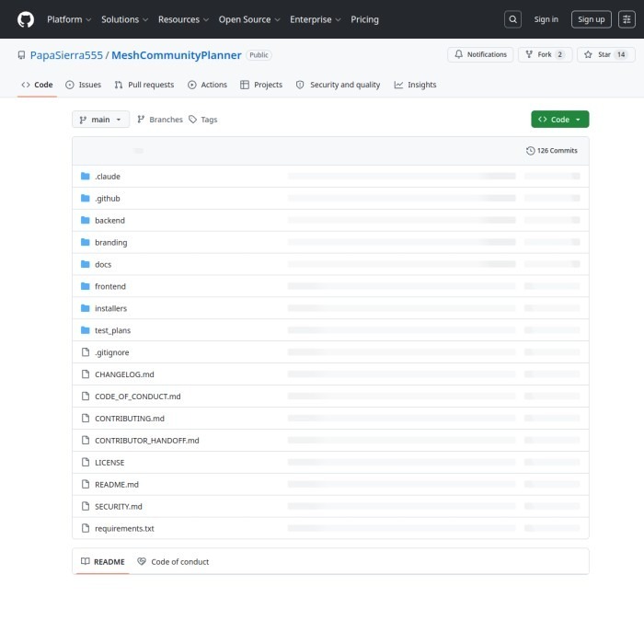Open the CONTRIBUTOR_HANDOFF.md file
Viewport: 644px width, 644px height.
[x=146, y=441]
